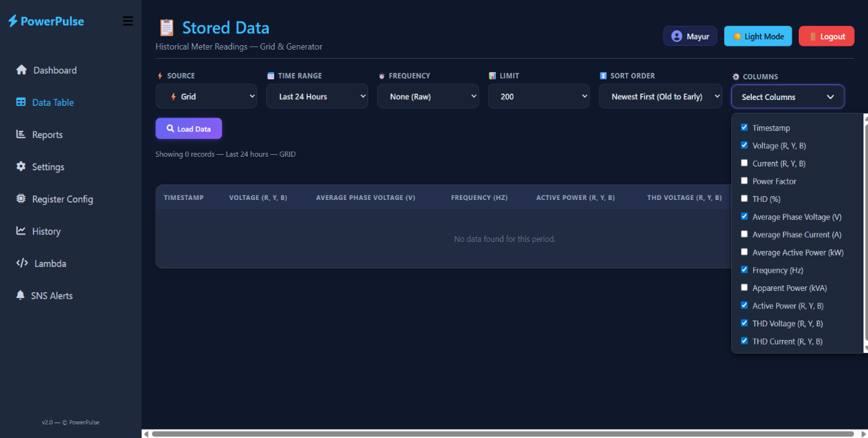868x438 pixels.
Task: Uncheck the Timestamp column checkbox
Action: click(744, 128)
